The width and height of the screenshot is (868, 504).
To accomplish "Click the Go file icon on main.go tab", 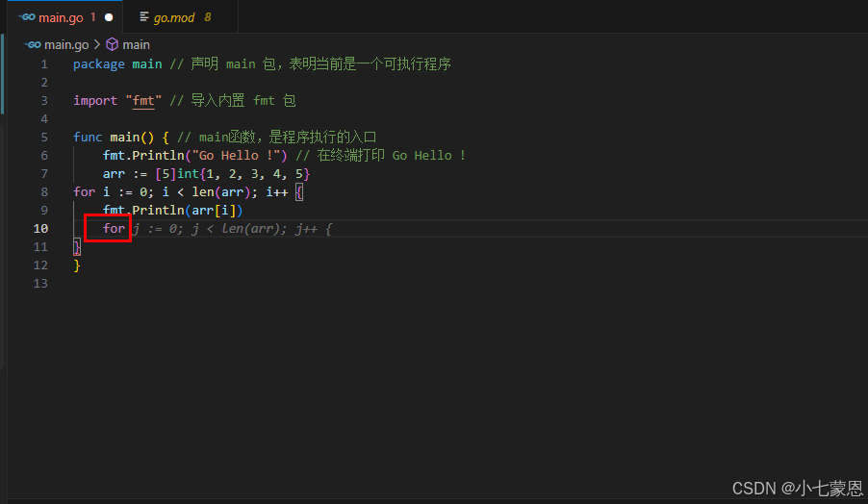I will coord(27,17).
